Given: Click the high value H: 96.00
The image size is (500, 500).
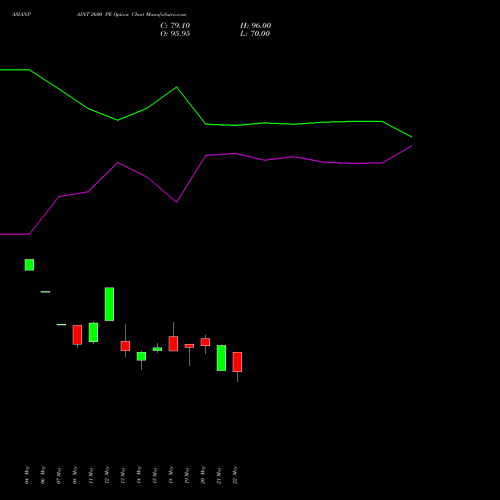Looking at the screenshot, I should (x=255, y=26).
